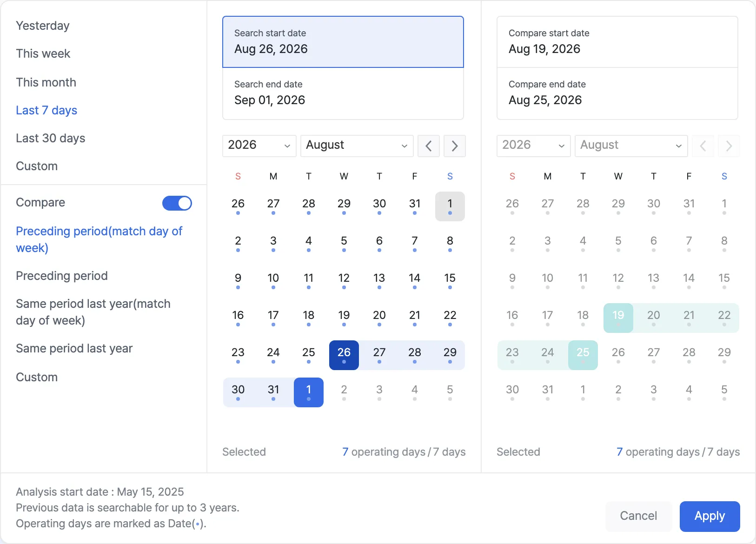Pick August 31 in search calendar's last row

(x=273, y=392)
